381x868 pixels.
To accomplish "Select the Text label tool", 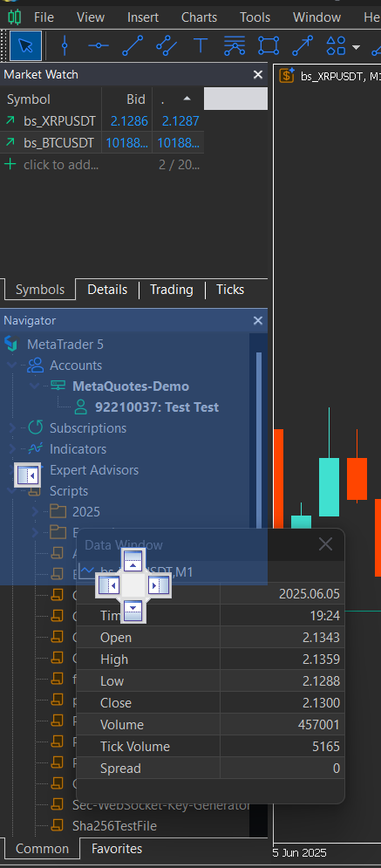I will click(x=201, y=46).
